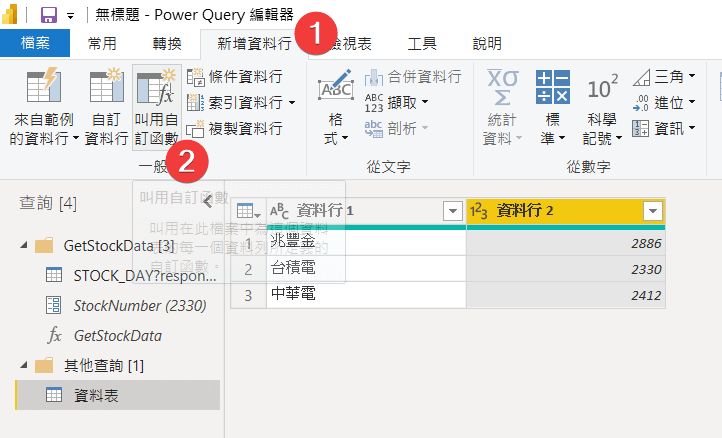Click the 統計資料 sigma icon
This screenshot has width=722, height=438.
pos(502,89)
